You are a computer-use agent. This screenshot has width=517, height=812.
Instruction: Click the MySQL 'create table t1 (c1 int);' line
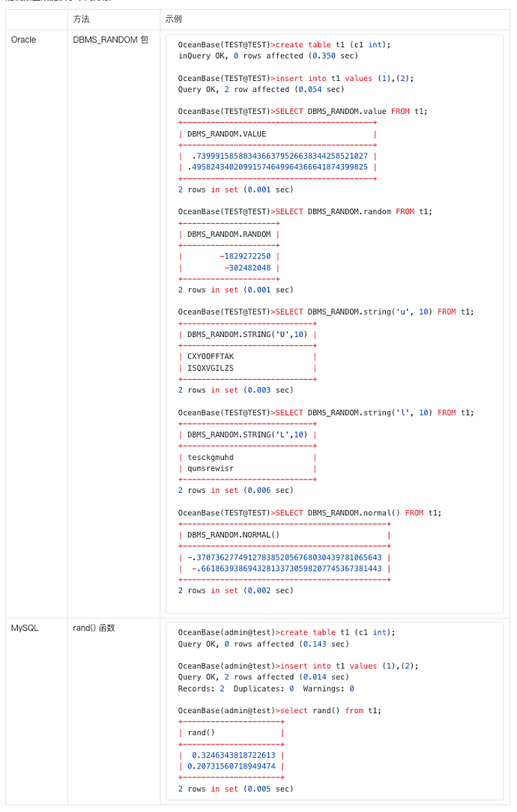[x=286, y=633]
